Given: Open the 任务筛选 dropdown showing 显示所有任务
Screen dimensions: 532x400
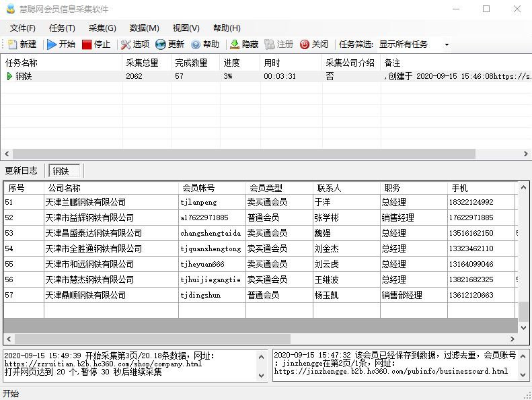Looking at the screenshot, I should tap(414, 44).
